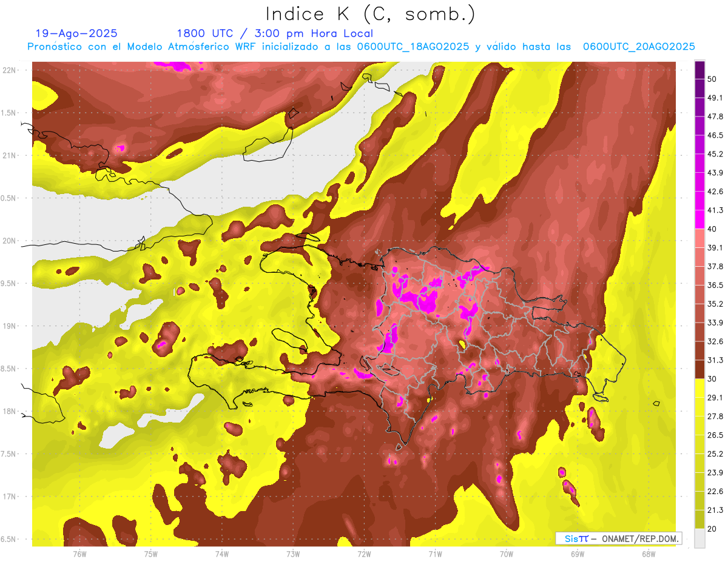Click the "1800 UTC / 3:00 pm Hora Local" time label
The height and width of the screenshot is (562, 728).
click(x=275, y=33)
